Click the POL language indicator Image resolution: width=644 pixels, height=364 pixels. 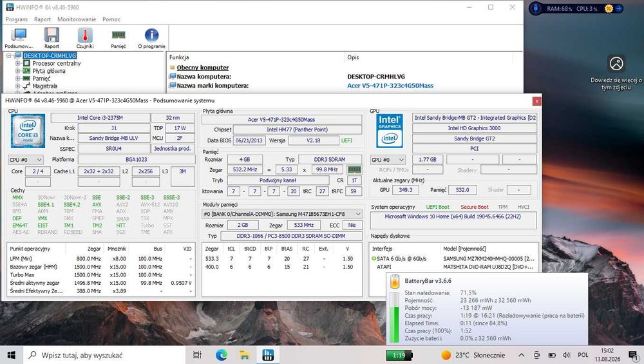pyautogui.click(x=583, y=355)
